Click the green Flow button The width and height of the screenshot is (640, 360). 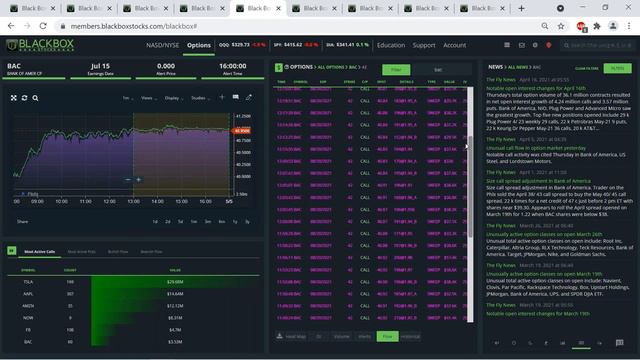click(x=387, y=336)
